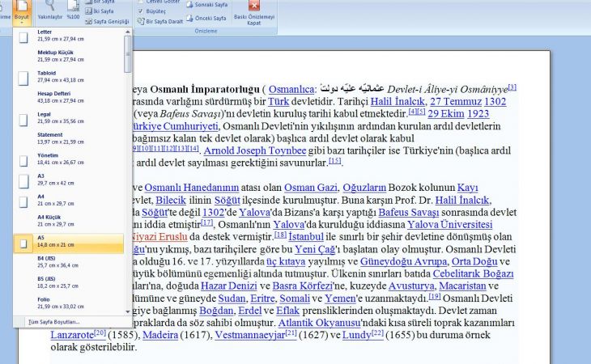The height and width of the screenshot is (364, 591).
Task: Open the İstanbul link
Action: click(x=306, y=237)
